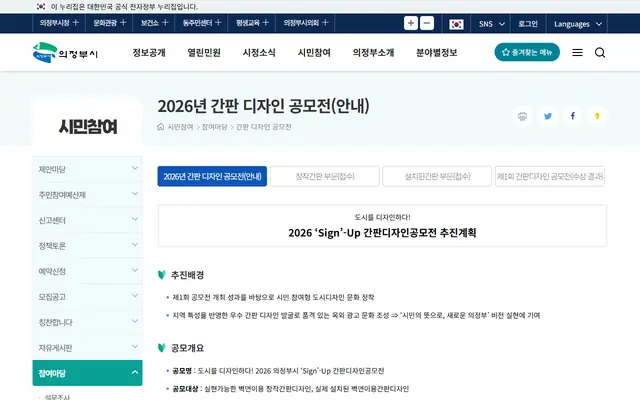Screen dimensions: 640x400
Task: Select 예약신청 in sidebar
Action: (52, 271)
